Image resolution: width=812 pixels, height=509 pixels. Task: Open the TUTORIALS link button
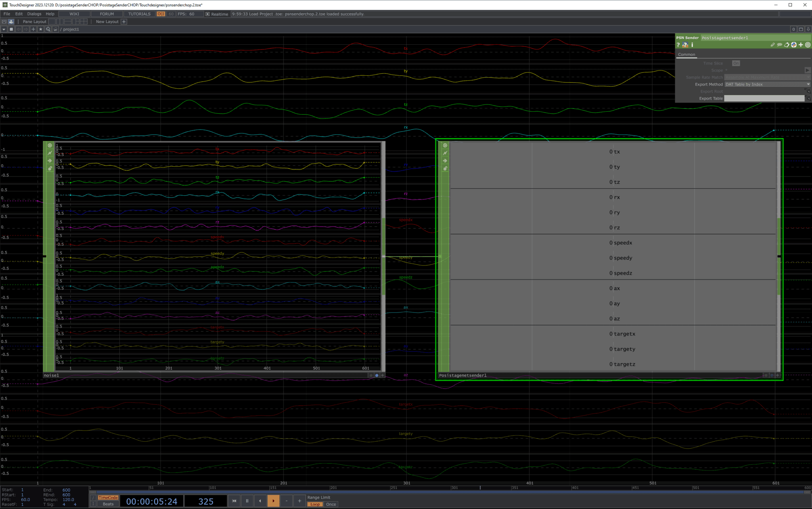tap(139, 14)
